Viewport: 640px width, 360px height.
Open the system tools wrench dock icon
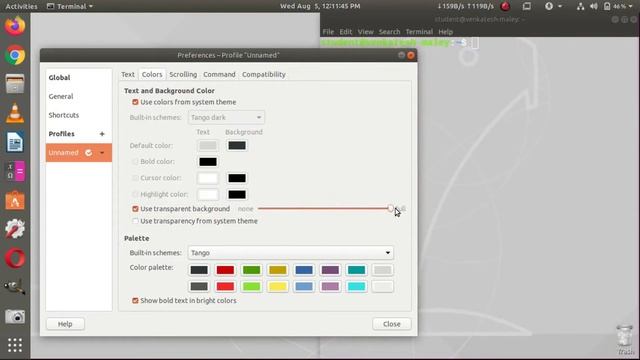15,229
